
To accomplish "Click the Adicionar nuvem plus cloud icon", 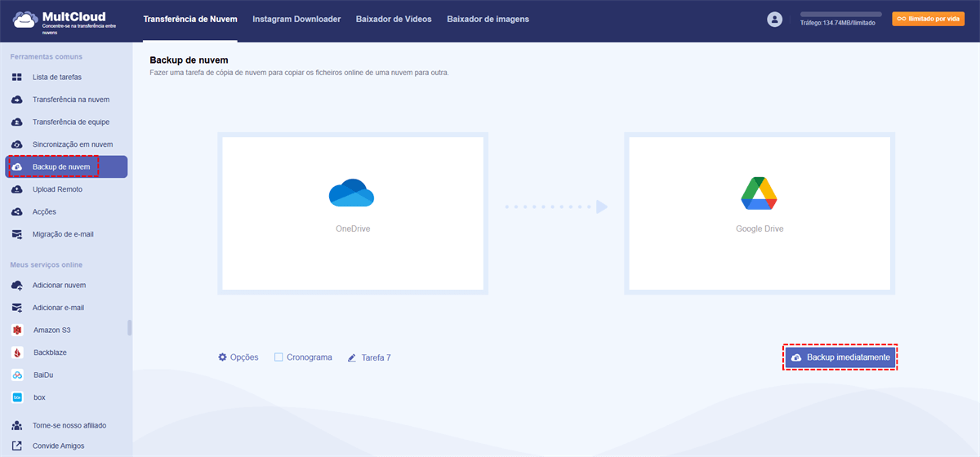I will [x=17, y=286].
